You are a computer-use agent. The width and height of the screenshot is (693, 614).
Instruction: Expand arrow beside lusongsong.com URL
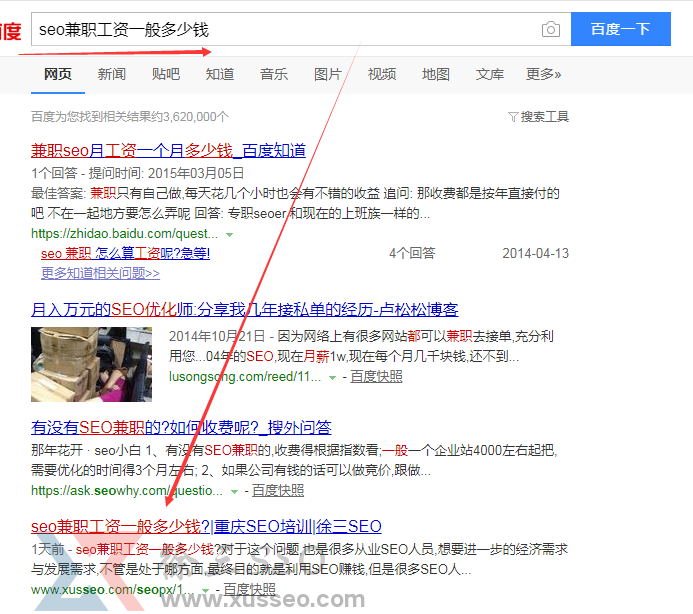[333, 377]
